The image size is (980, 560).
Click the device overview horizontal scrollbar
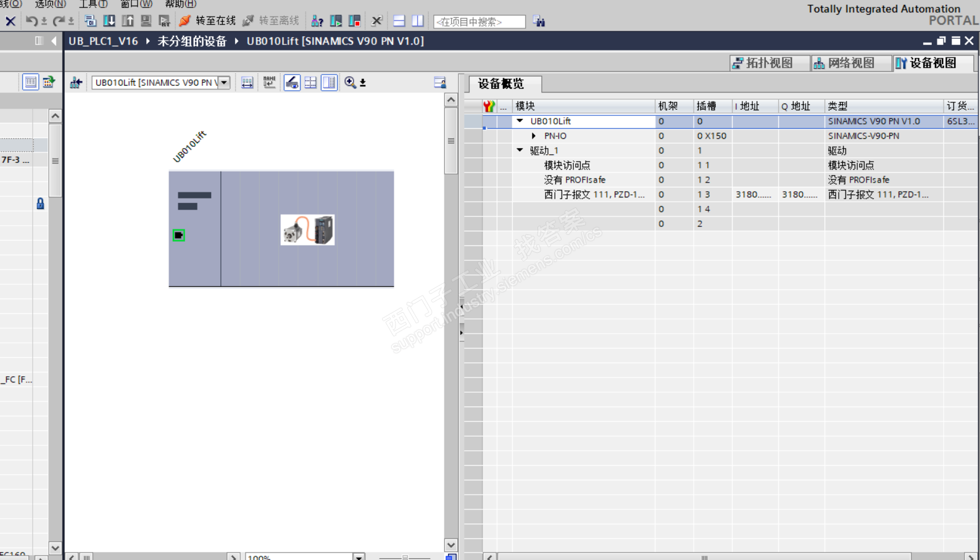pos(704,557)
